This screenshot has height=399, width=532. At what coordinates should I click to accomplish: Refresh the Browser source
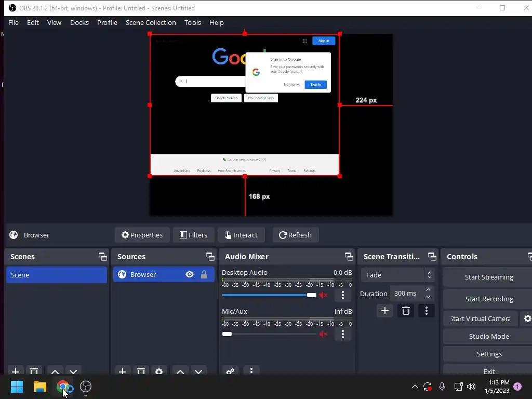tap(296, 235)
